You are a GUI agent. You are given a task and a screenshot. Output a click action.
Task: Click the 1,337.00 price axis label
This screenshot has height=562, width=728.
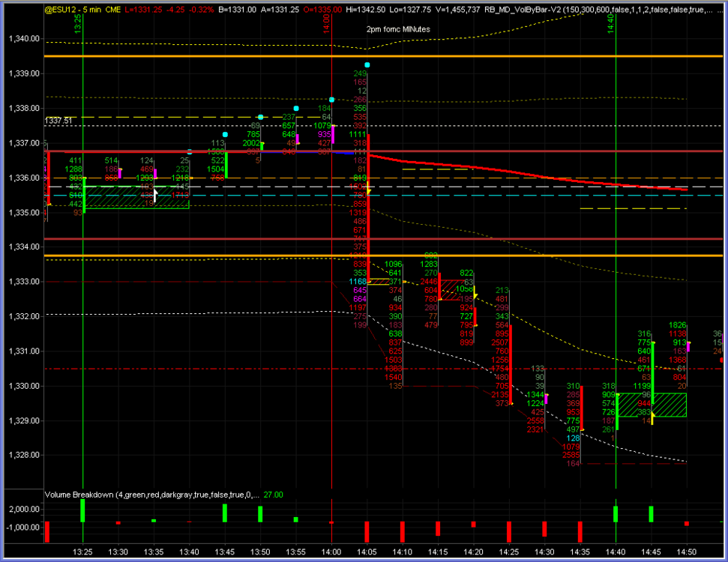pos(24,143)
